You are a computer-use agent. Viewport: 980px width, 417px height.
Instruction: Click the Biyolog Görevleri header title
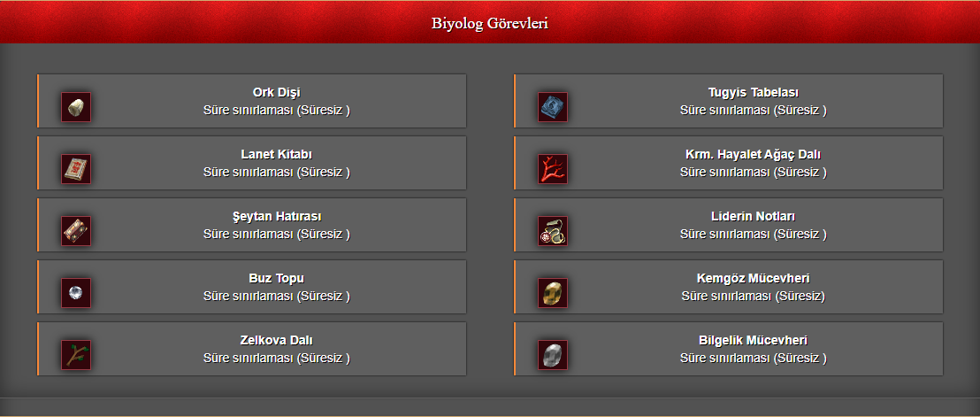point(490,24)
